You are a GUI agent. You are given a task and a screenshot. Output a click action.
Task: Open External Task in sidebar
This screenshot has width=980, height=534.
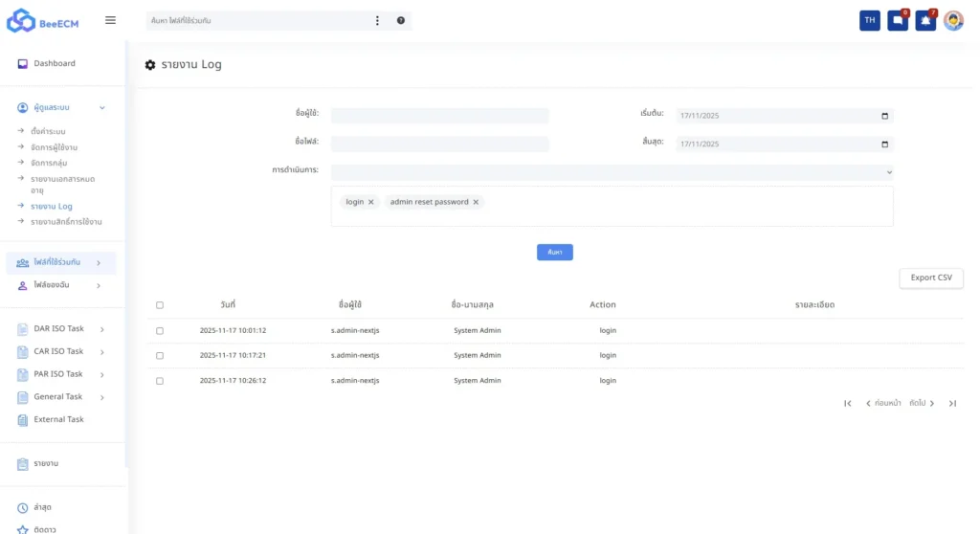[58, 419]
